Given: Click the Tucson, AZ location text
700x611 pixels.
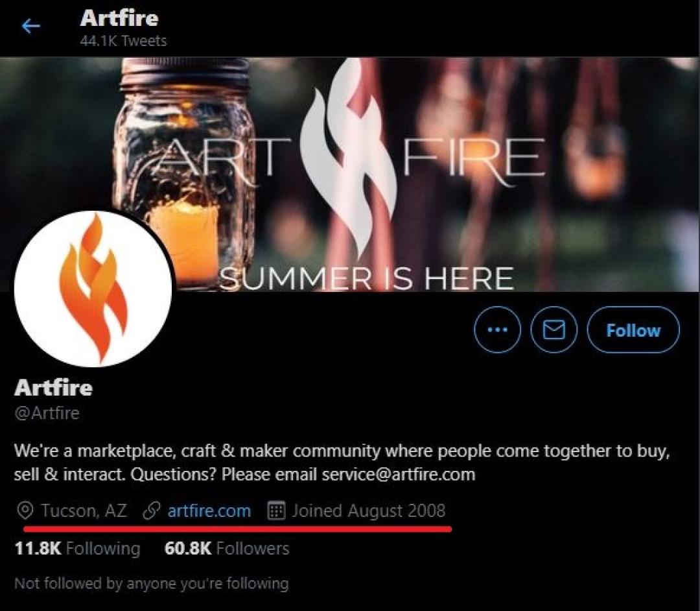Looking at the screenshot, I should coord(84,510).
